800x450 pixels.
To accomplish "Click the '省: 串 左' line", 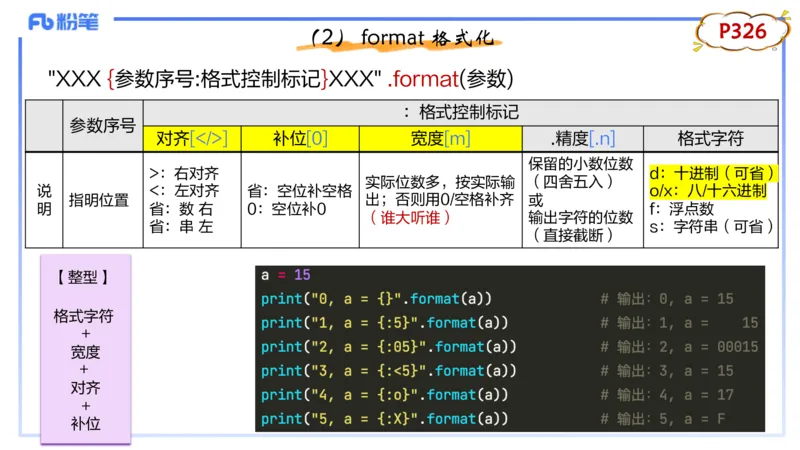I will (x=181, y=227).
